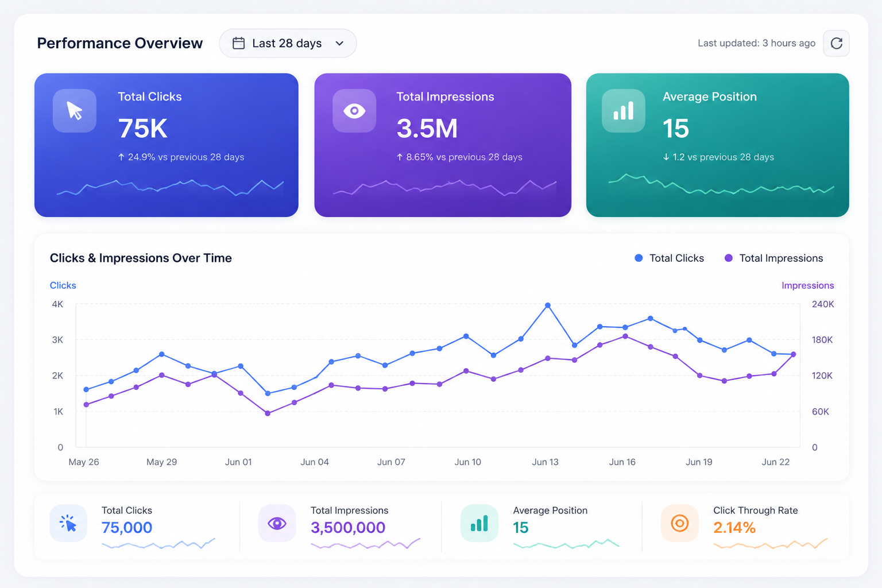Click the Total Impressions card sparkline
The width and height of the screenshot is (882, 588).
tap(444, 187)
